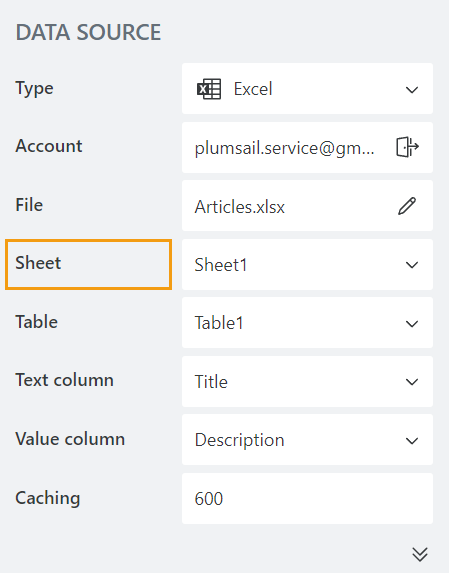Click the Table label

click(37, 322)
